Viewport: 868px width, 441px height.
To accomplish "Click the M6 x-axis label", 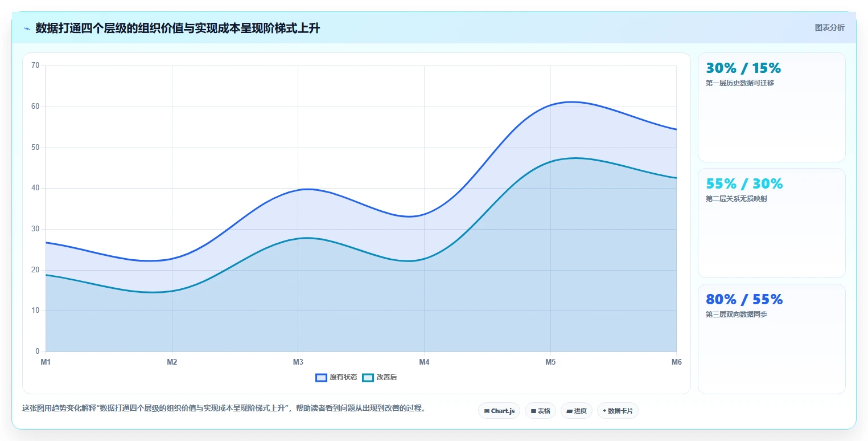I will tap(676, 362).
